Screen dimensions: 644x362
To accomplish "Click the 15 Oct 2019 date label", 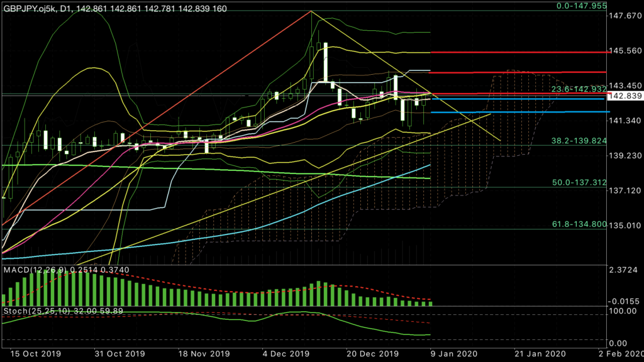I will click(35, 354).
